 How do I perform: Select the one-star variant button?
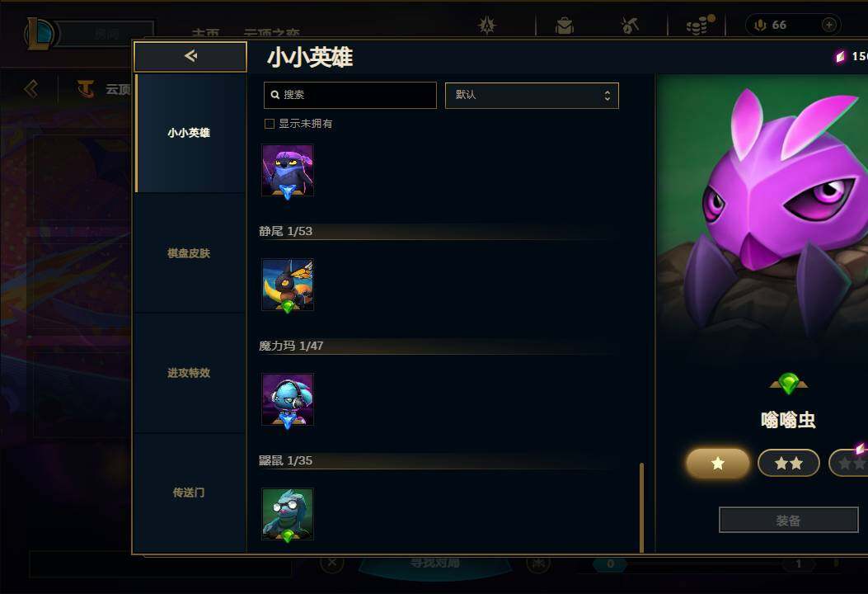point(717,463)
